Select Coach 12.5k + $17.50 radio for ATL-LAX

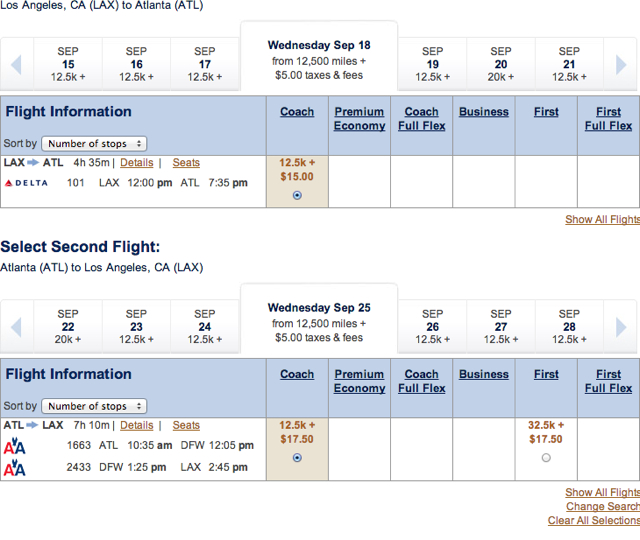(297, 458)
